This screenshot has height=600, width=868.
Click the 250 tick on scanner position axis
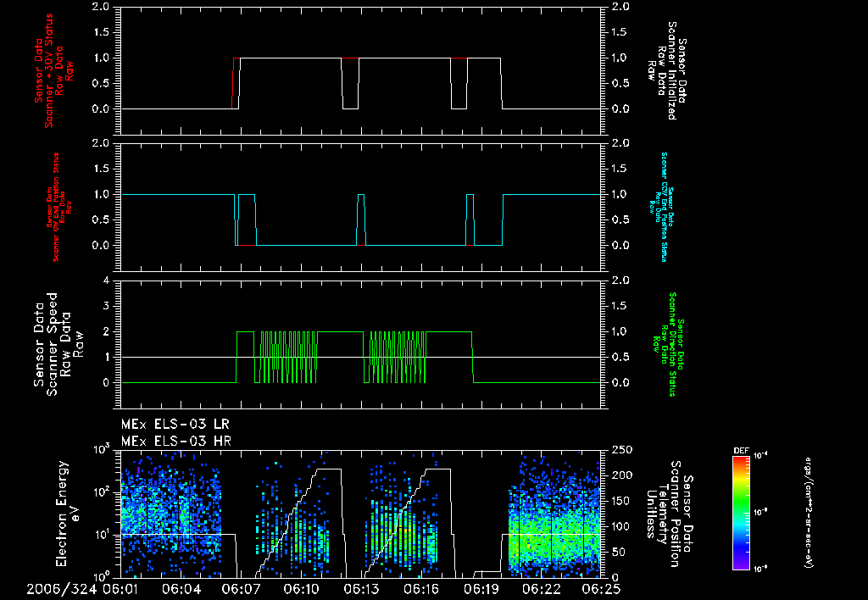point(621,450)
